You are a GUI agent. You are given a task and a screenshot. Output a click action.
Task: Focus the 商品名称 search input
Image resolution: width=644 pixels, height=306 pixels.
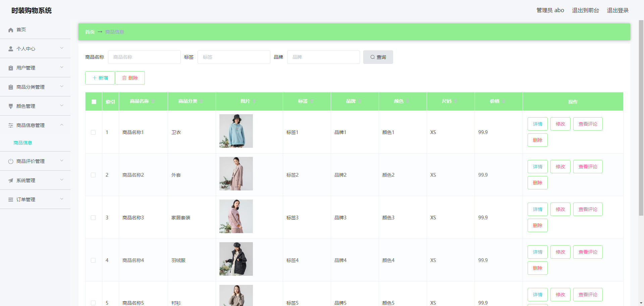pos(144,57)
